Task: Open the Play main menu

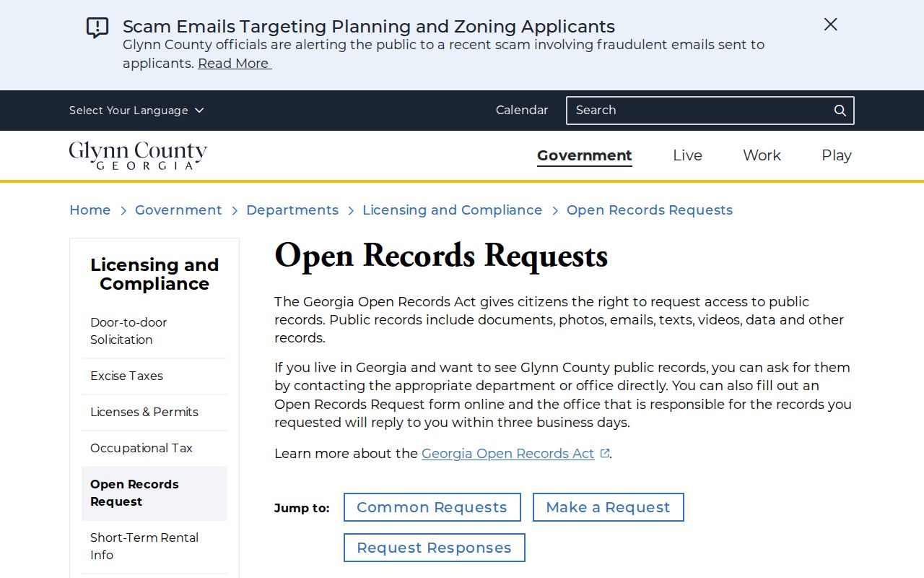Action: 837,155
